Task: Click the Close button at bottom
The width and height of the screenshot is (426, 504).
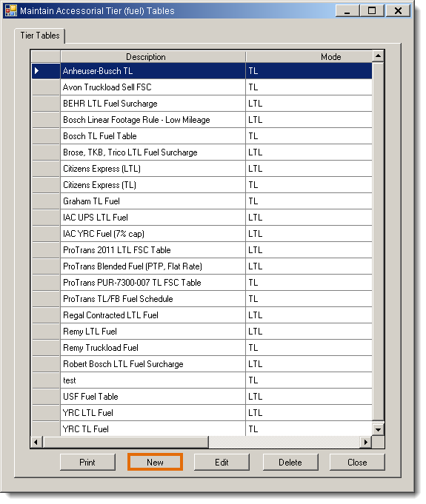Action: 357,463
